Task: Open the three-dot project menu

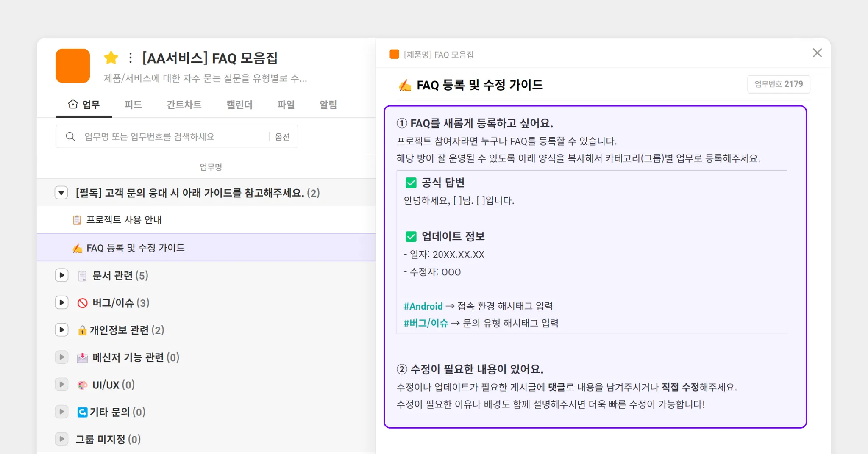Action: [131, 58]
